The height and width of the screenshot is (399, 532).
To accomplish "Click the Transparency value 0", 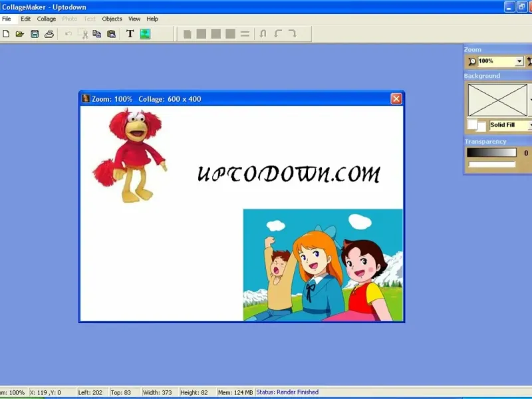I will [x=526, y=153].
